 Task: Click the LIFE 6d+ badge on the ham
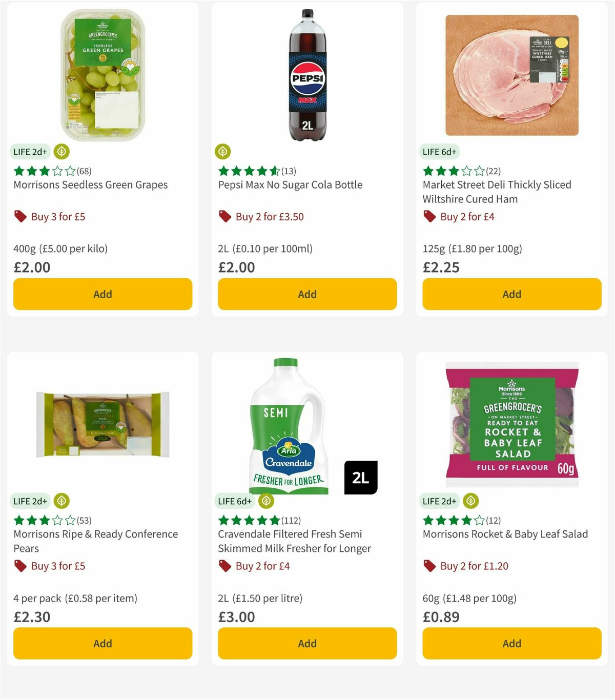pyautogui.click(x=440, y=152)
